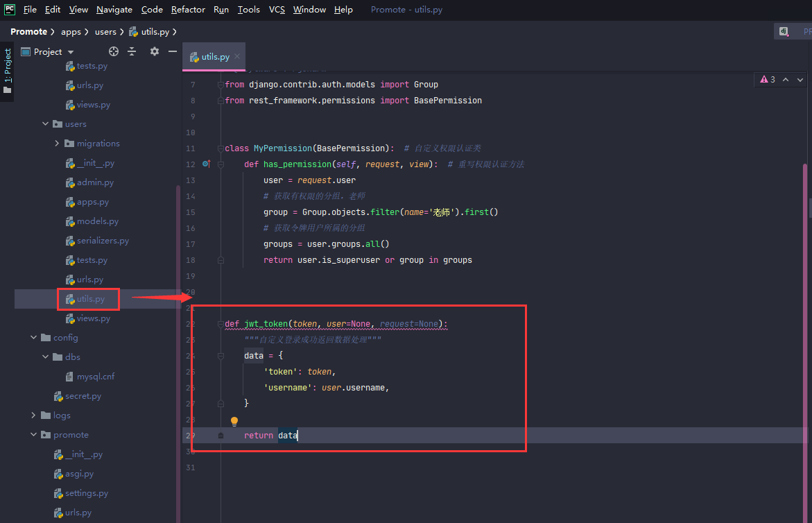Select views.py under utils.py in tree

click(x=93, y=318)
